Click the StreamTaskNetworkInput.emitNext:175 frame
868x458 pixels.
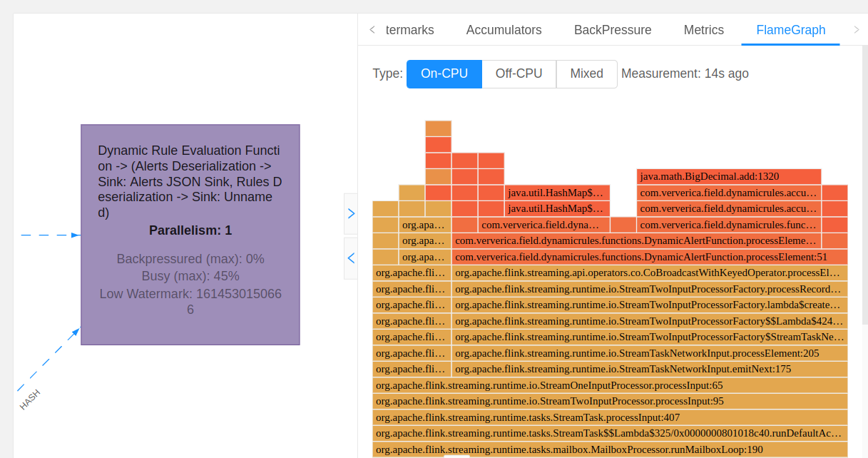pyautogui.click(x=649, y=369)
